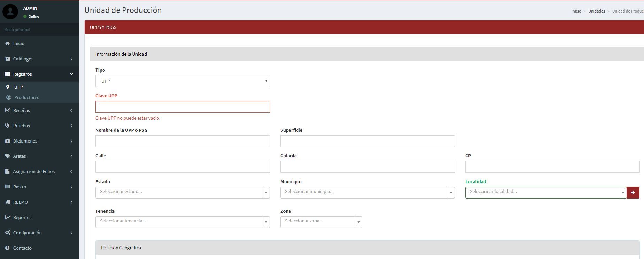Expand the Dictamenes menu chevron
This screenshot has width=644, height=259.
tap(71, 141)
